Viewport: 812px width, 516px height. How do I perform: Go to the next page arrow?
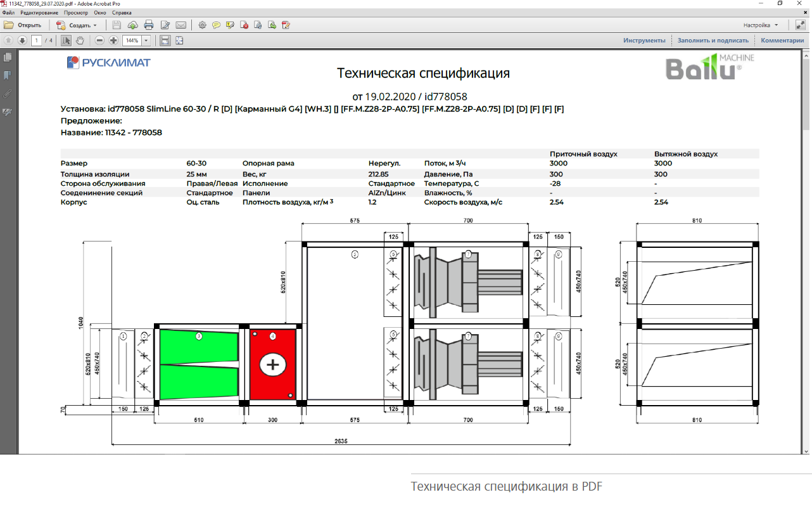tap(22, 41)
